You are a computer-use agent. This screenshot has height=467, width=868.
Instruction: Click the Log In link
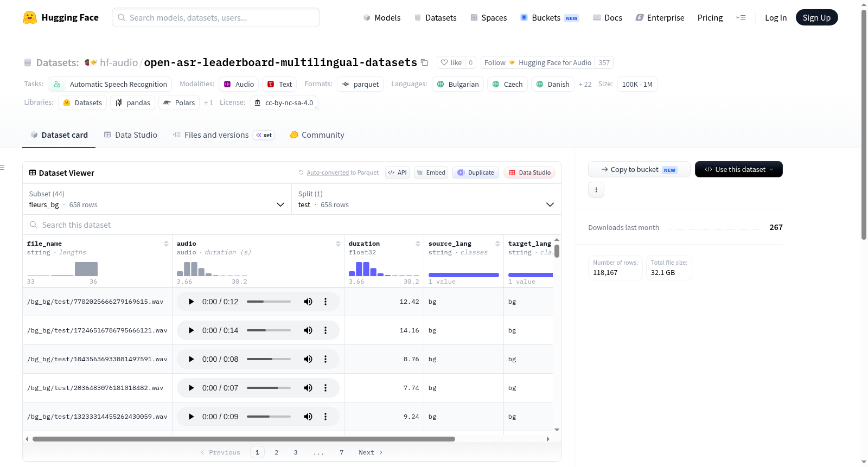776,18
